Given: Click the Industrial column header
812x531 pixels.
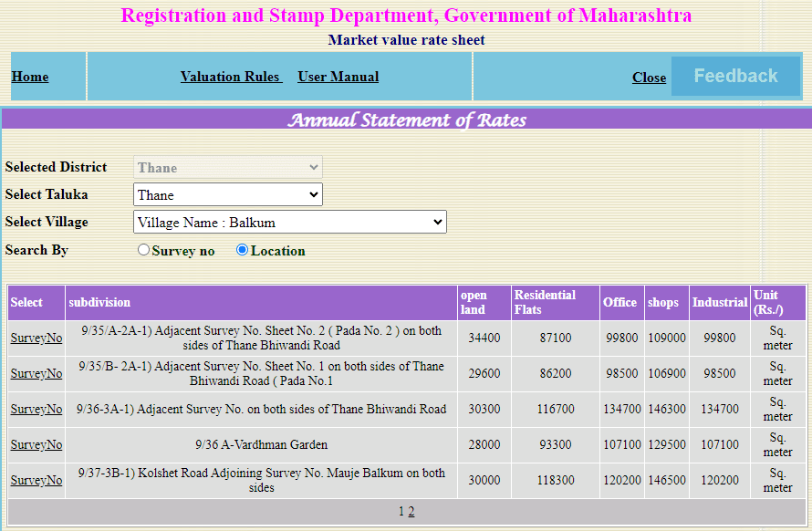Looking at the screenshot, I should tap(720, 303).
